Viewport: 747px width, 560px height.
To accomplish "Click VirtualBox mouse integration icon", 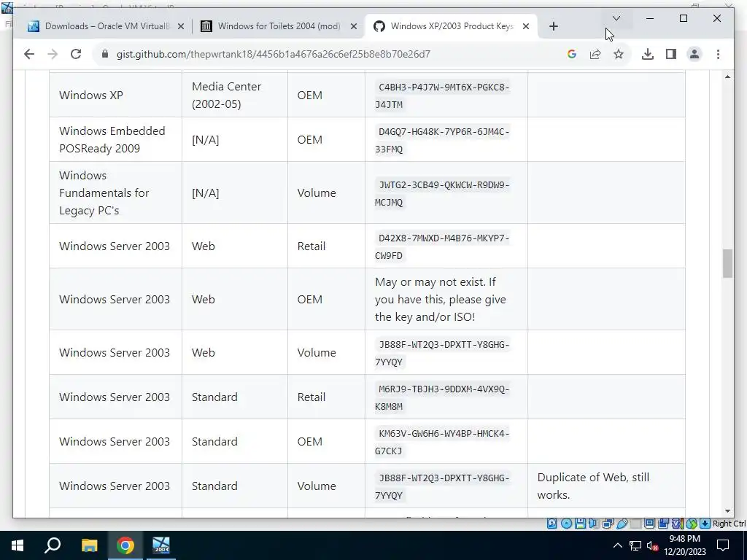I will 692,524.
